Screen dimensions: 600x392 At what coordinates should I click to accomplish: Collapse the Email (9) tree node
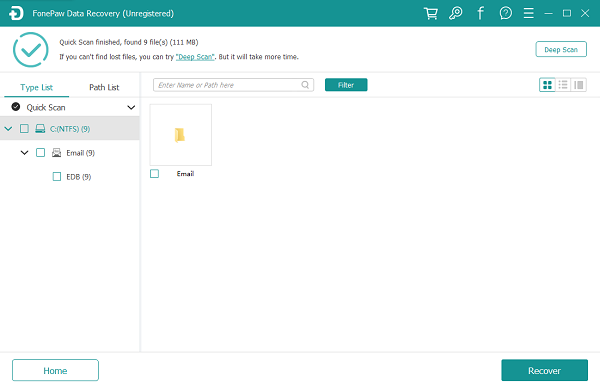24,153
